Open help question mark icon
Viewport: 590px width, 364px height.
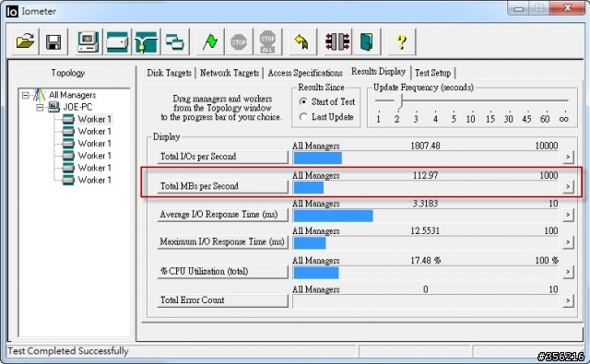coord(402,41)
